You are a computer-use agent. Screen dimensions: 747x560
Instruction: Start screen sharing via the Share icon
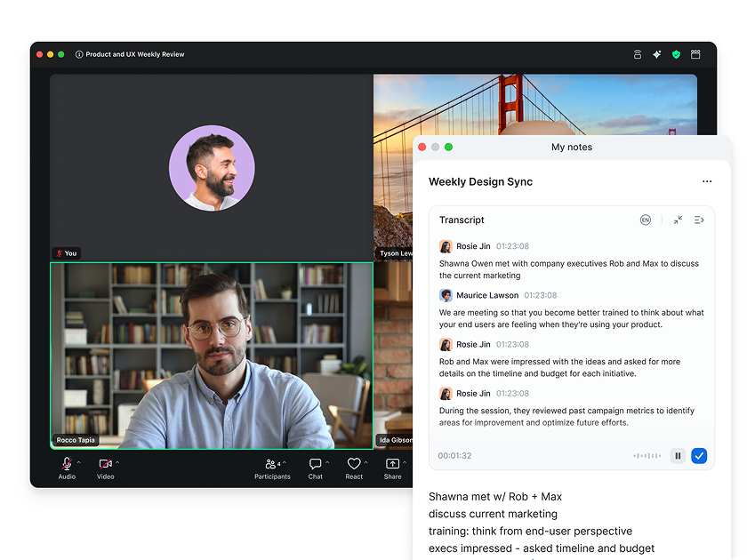(392, 463)
